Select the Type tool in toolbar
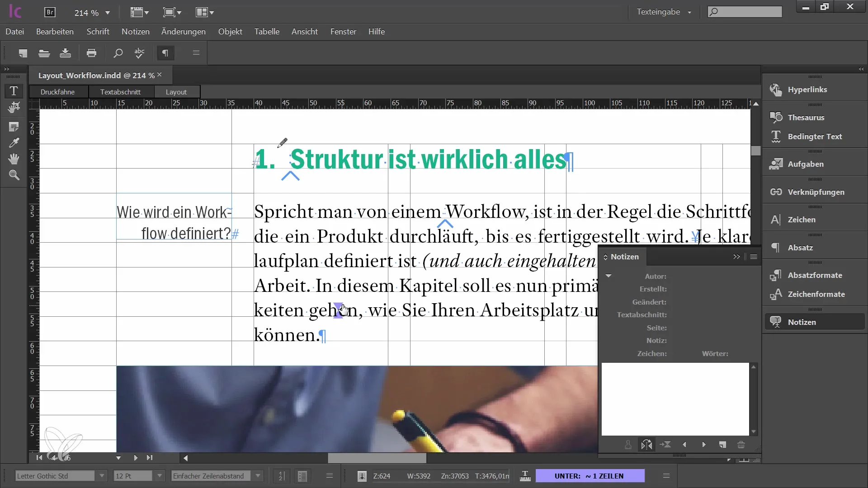This screenshot has width=868, height=488. [13, 90]
